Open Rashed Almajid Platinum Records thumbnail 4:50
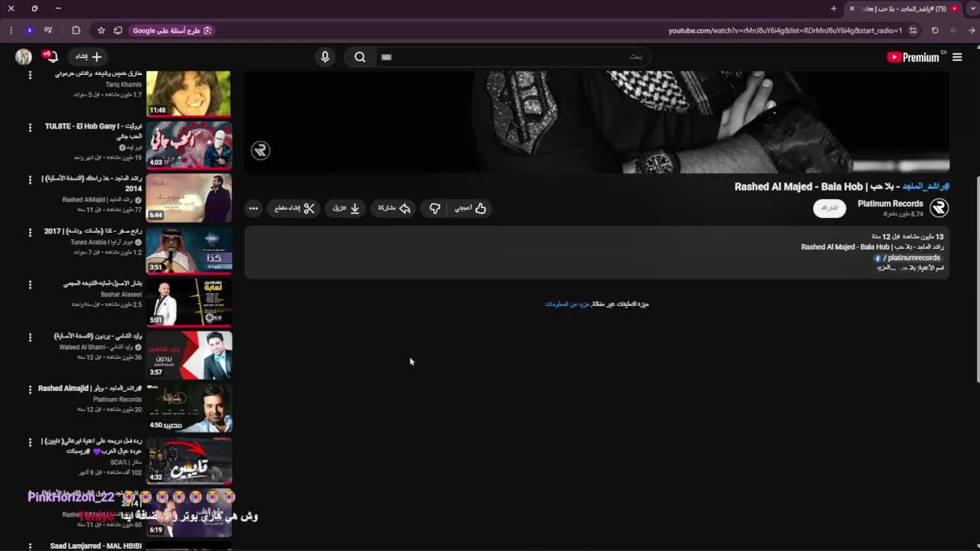Screen dimensions: 980x551 188,408
